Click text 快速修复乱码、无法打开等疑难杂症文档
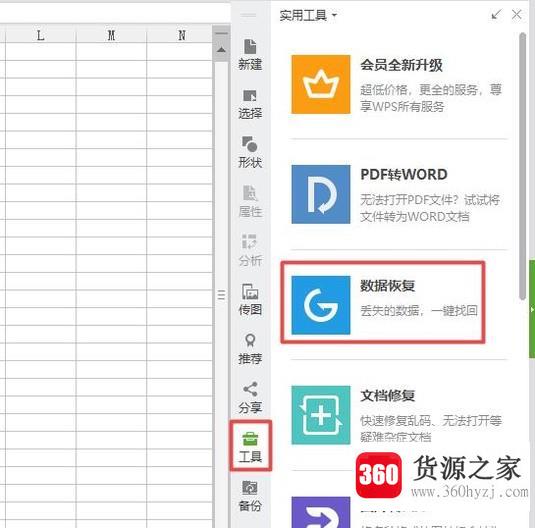The width and height of the screenshot is (535, 528). 431,428
